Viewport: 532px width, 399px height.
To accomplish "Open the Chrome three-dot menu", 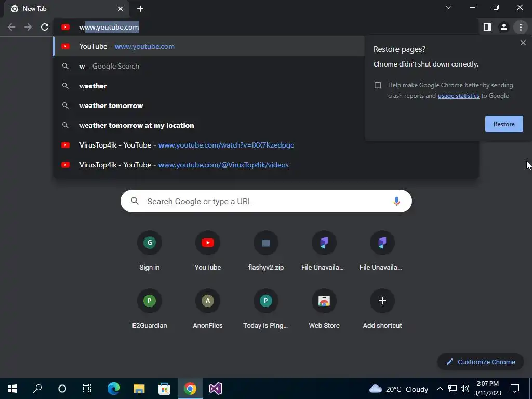I will (x=521, y=27).
